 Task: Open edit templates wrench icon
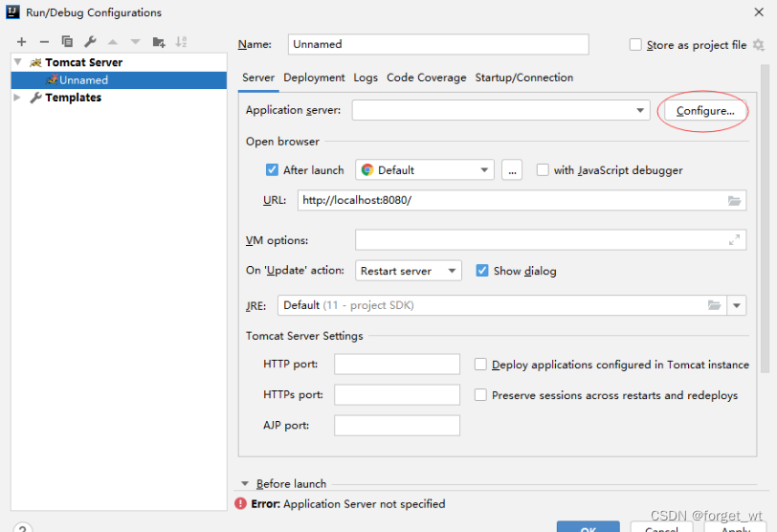click(x=90, y=41)
